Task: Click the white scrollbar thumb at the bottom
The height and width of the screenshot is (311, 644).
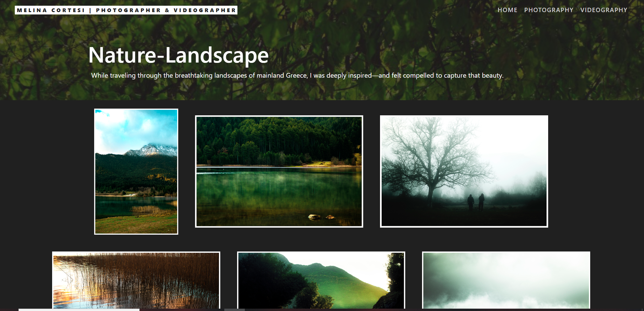Action: click(79, 310)
